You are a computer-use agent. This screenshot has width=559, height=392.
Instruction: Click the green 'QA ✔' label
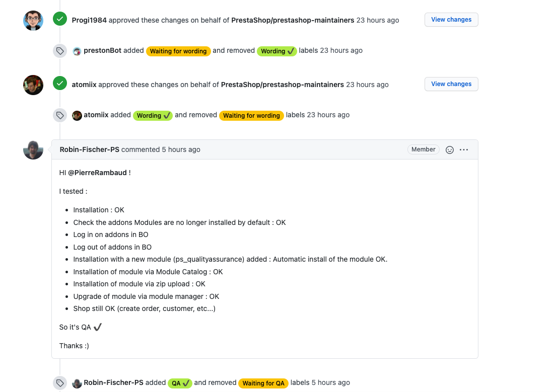click(x=180, y=383)
